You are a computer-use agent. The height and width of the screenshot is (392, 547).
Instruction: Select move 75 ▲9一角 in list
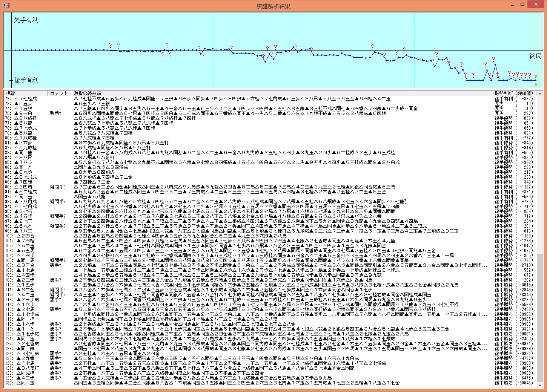pos(23,113)
